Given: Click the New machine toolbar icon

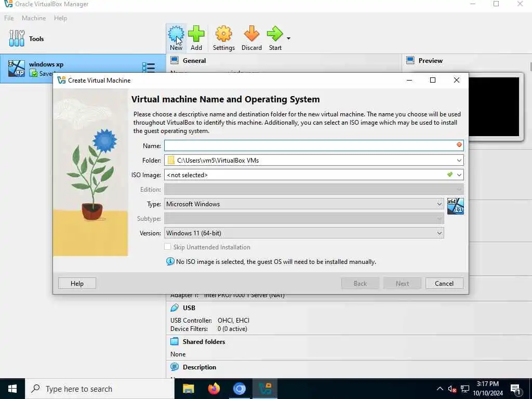Looking at the screenshot, I should click(x=176, y=34).
